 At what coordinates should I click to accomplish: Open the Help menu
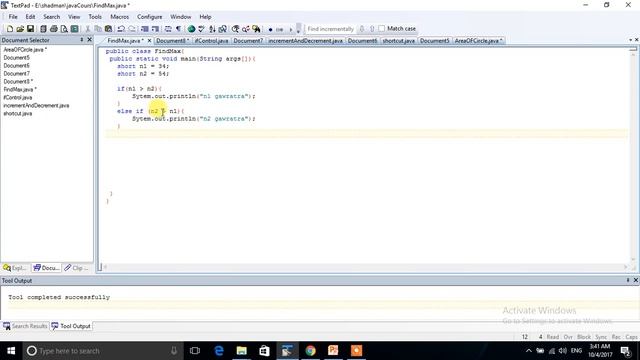click(205, 17)
